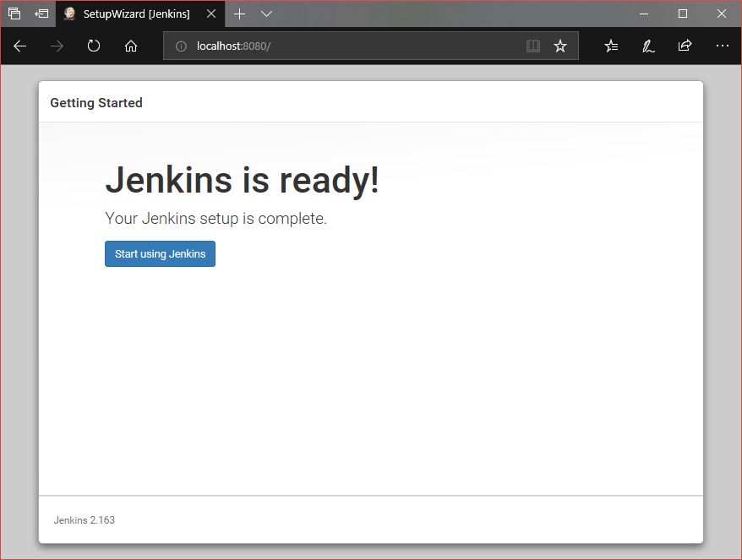Go to the browser home page
742x560 pixels.
(x=131, y=46)
